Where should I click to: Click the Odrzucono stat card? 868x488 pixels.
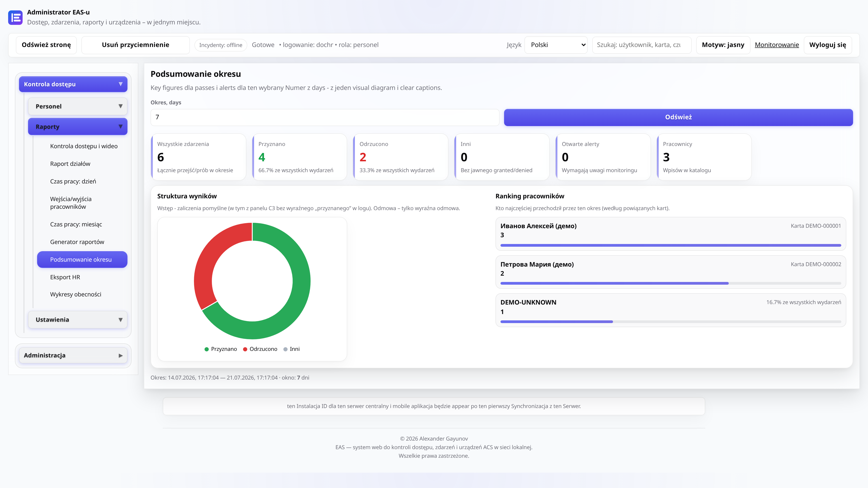401,157
